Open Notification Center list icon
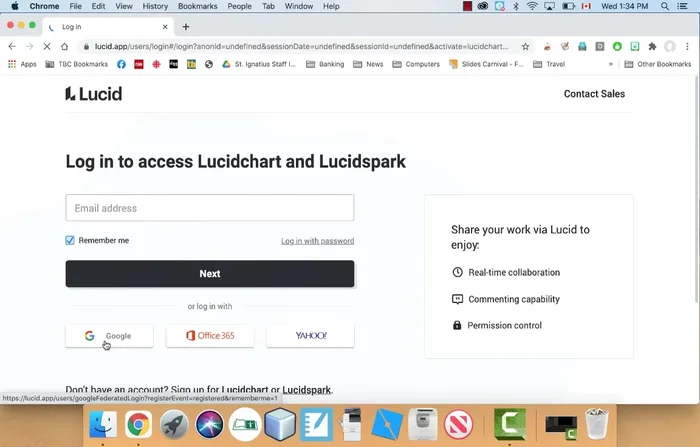The image size is (700, 447). tap(682, 6)
